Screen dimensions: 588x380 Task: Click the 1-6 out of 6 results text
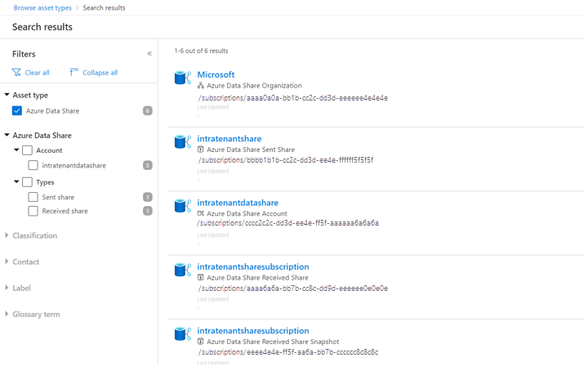201,51
